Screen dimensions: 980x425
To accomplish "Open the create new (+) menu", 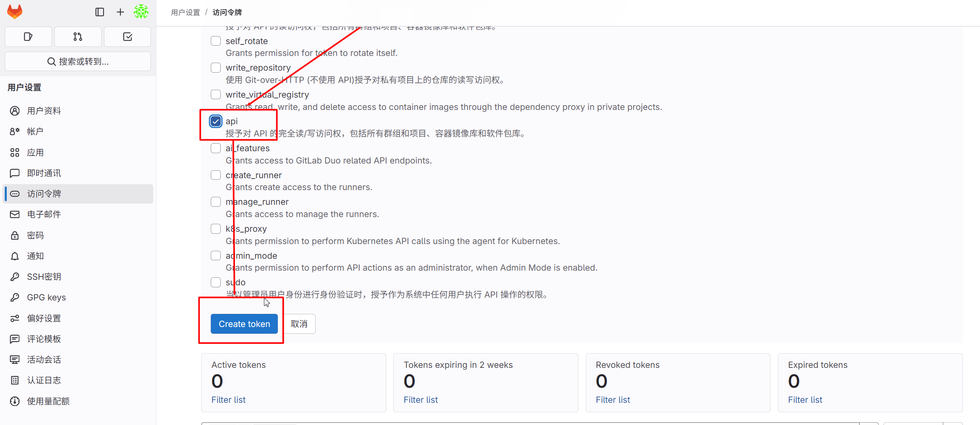I will point(119,12).
